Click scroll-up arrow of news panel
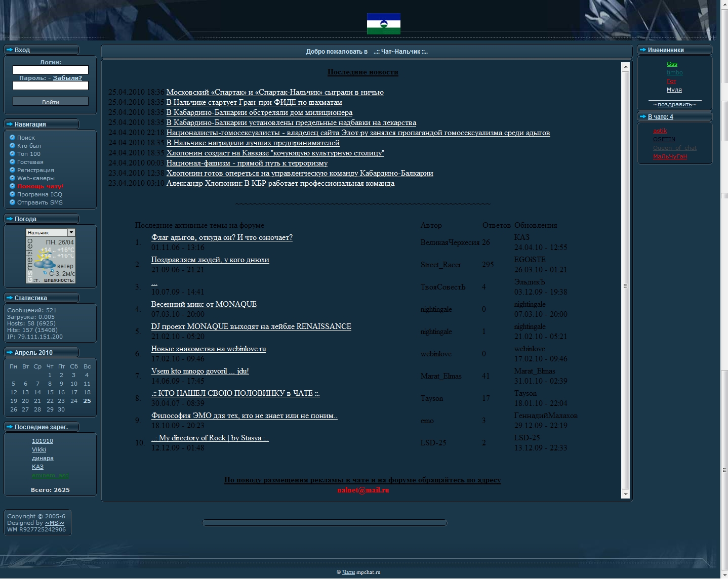This screenshot has height=579, width=728. tap(625, 67)
